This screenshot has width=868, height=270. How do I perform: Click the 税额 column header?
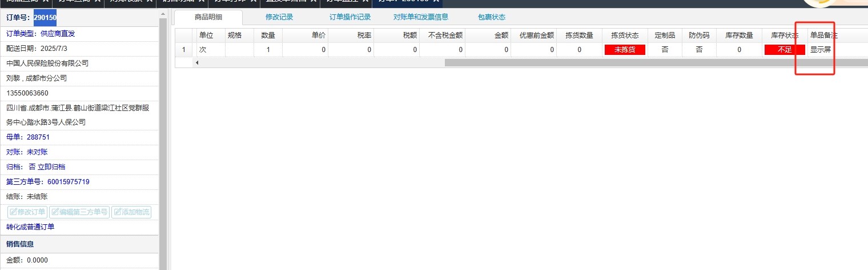(x=397, y=35)
